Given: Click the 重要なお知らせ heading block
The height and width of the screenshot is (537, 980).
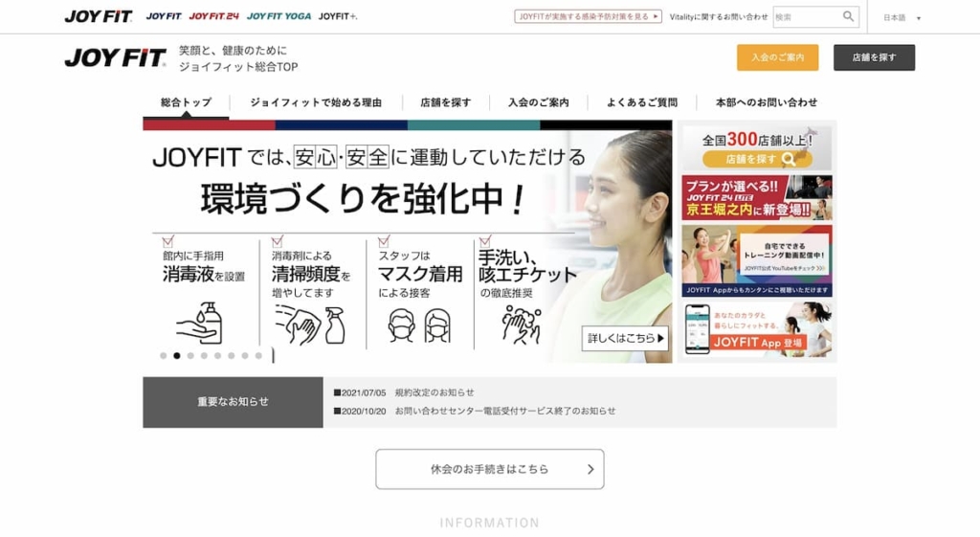Looking at the screenshot, I should 234,402.
